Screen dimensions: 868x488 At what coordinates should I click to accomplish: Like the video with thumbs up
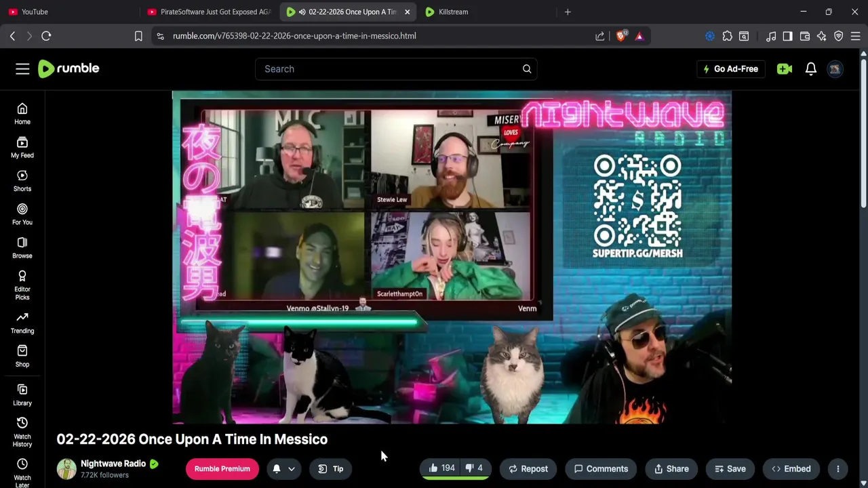[441, 468]
